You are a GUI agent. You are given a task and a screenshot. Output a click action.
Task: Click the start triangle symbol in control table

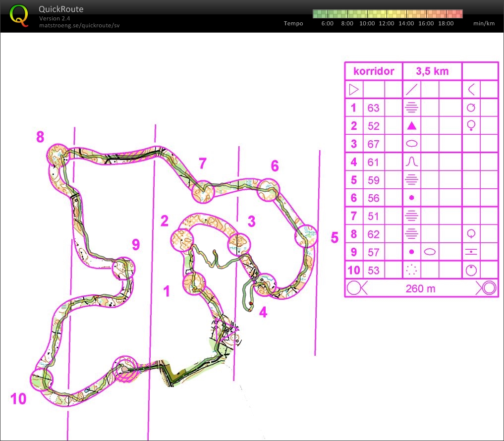tap(354, 89)
